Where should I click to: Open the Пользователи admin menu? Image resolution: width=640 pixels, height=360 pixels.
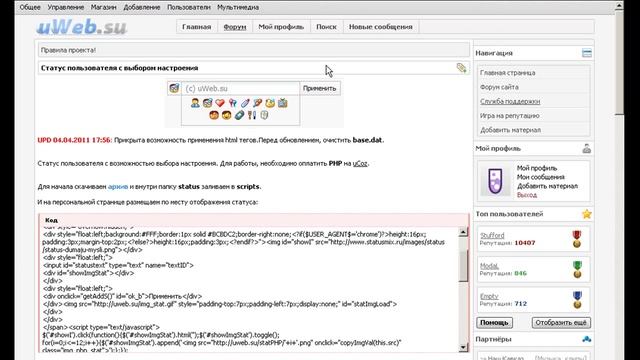[189, 7]
